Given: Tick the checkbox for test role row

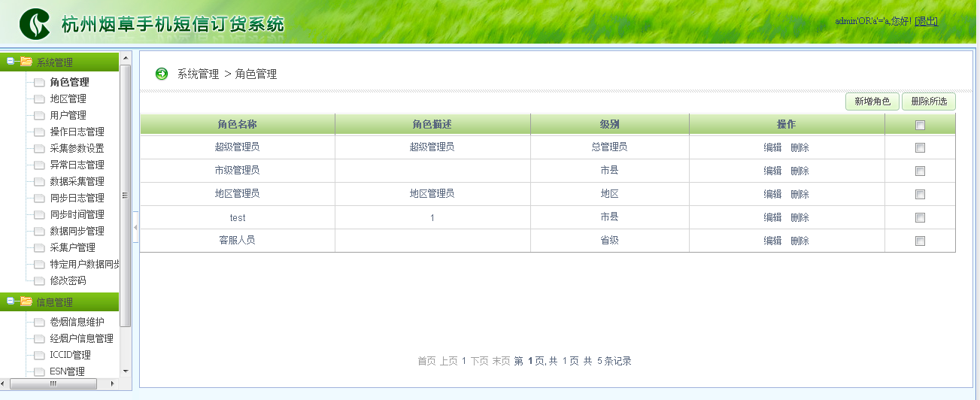Looking at the screenshot, I should click(920, 218).
